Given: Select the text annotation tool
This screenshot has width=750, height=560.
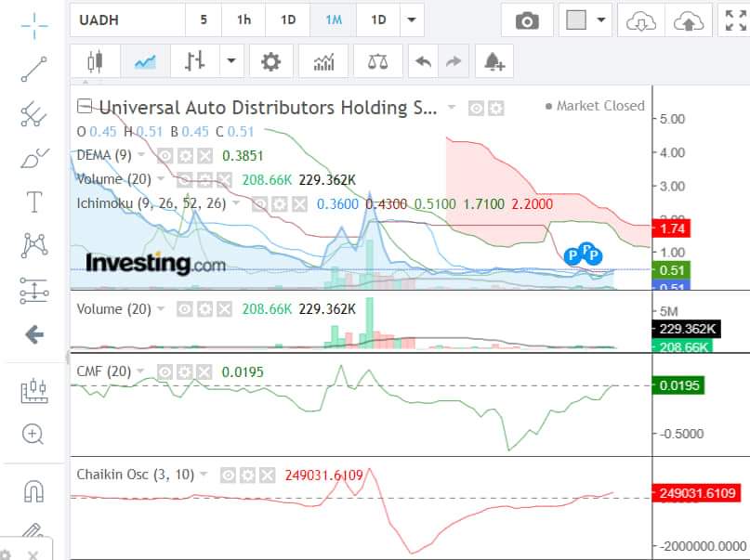Looking at the screenshot, I should pos(34,202).
